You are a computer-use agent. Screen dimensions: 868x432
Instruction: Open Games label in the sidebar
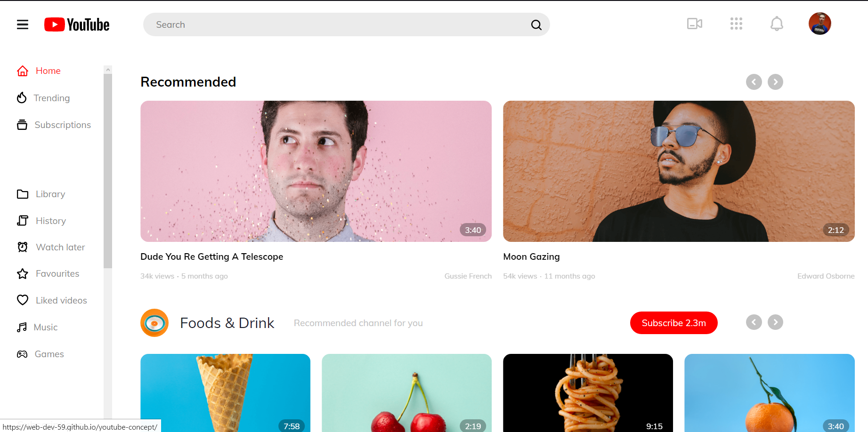pos(49,354)
